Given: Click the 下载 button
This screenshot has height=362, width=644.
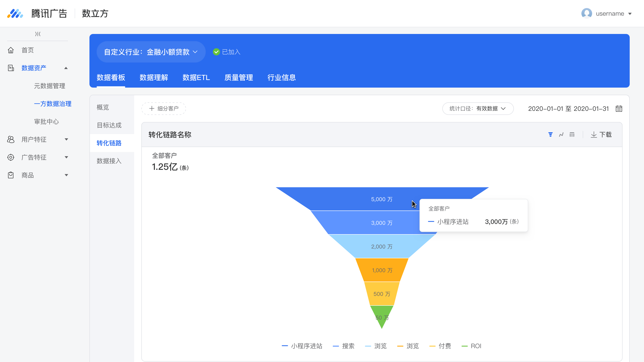Looking at the screenshot, I should [601, 135].
